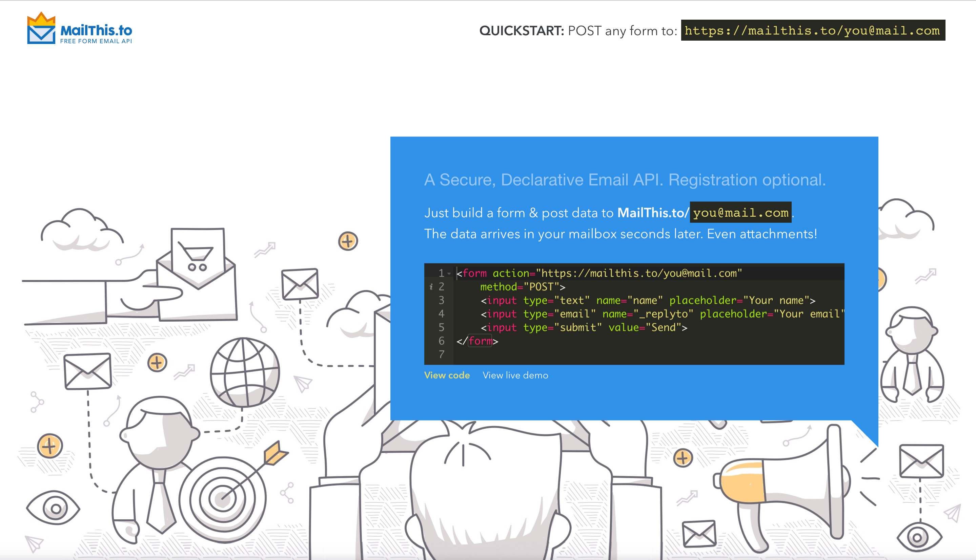
Task: Click the bold MailThis.to/ text in the blue panel
Action: 653,213
